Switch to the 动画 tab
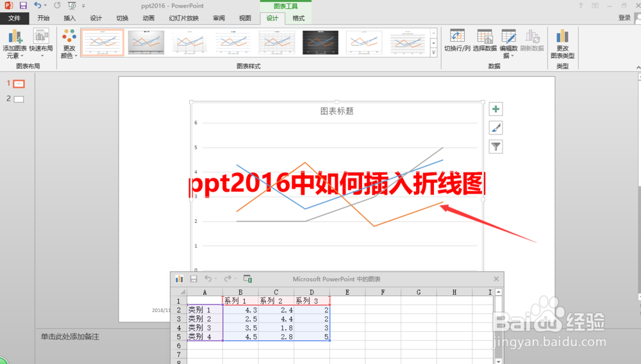The image size is (641, 364). click(x=149, y=18)
